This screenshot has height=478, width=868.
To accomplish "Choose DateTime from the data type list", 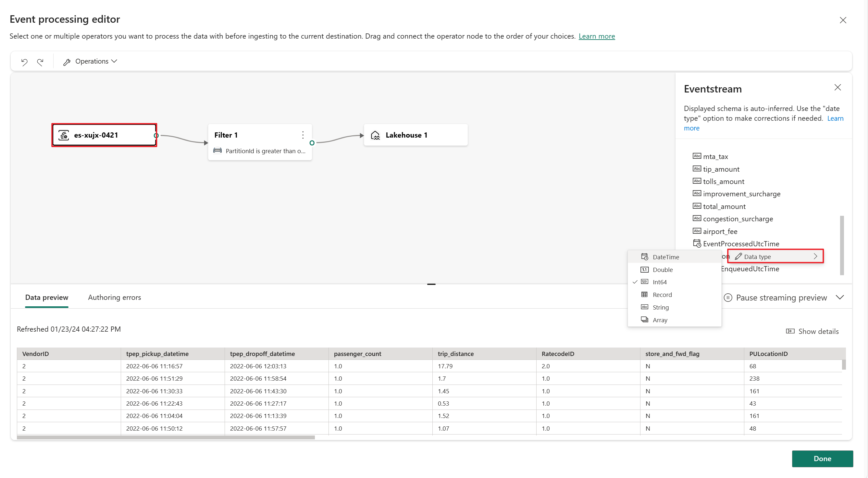I will coord(665,257).
